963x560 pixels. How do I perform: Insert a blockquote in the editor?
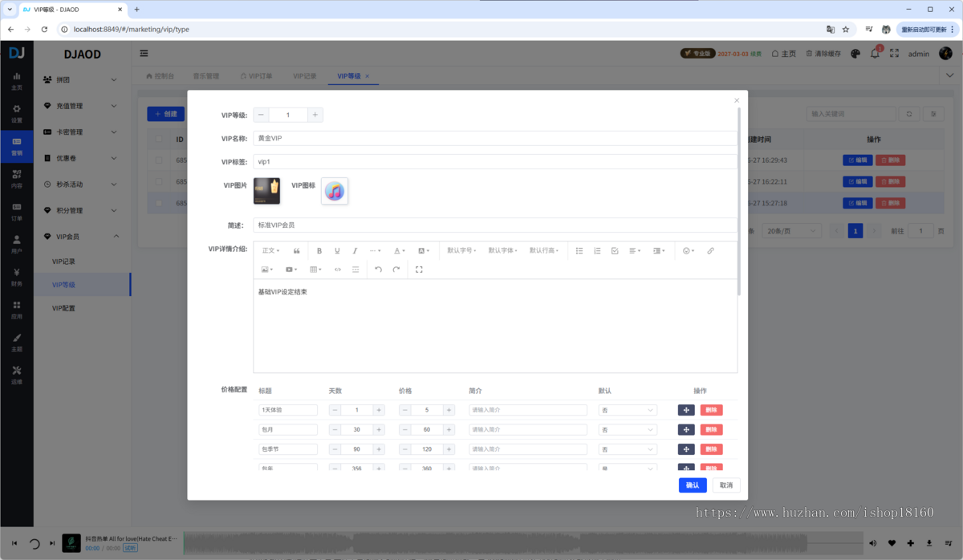(297, 251)
